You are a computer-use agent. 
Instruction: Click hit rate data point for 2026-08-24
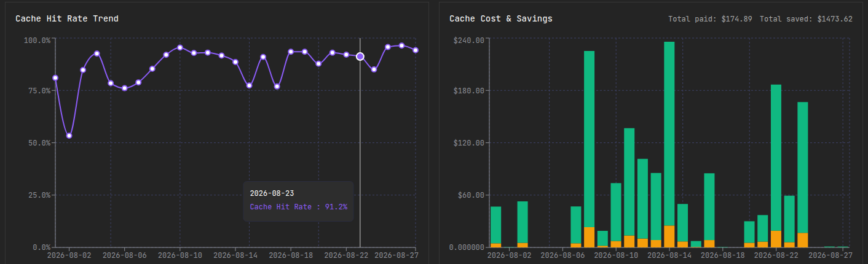point(374,69)
